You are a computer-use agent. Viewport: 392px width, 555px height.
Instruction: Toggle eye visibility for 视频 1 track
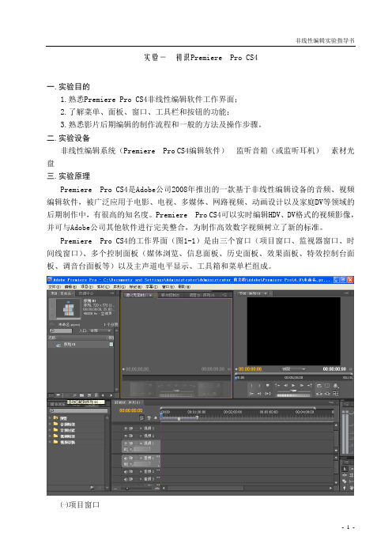[x=126, y=444]
